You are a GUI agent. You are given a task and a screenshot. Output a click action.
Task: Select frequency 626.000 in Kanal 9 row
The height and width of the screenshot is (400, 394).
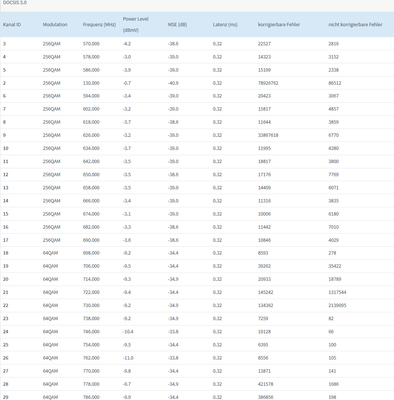coord(91,135)
